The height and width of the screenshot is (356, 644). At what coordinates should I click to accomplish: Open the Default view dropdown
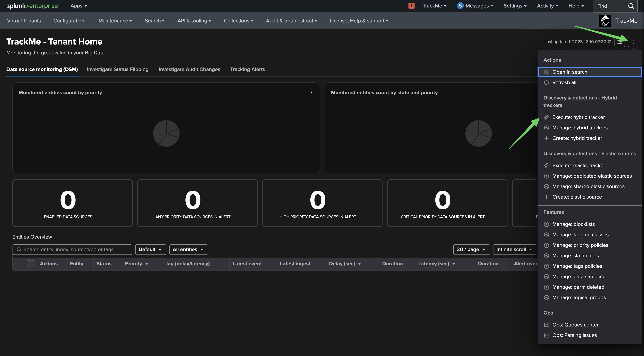point(151,249)
